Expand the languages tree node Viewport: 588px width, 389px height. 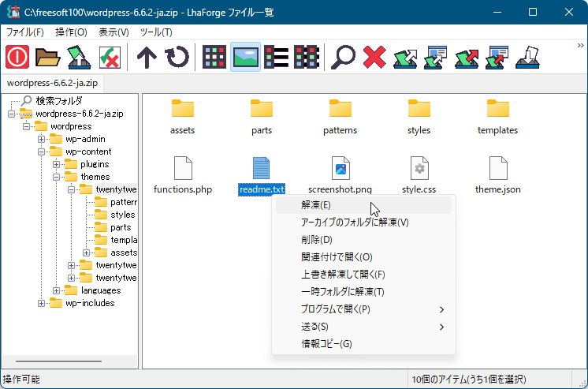point(56,290)
